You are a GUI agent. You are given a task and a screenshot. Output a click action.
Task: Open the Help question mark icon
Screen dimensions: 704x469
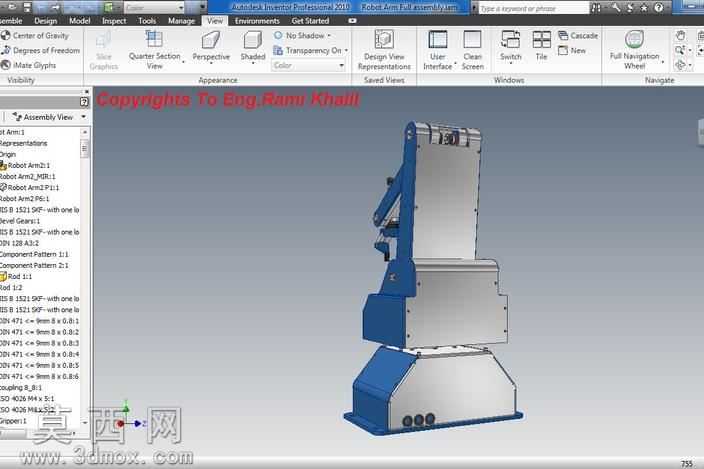coord(659,8)
